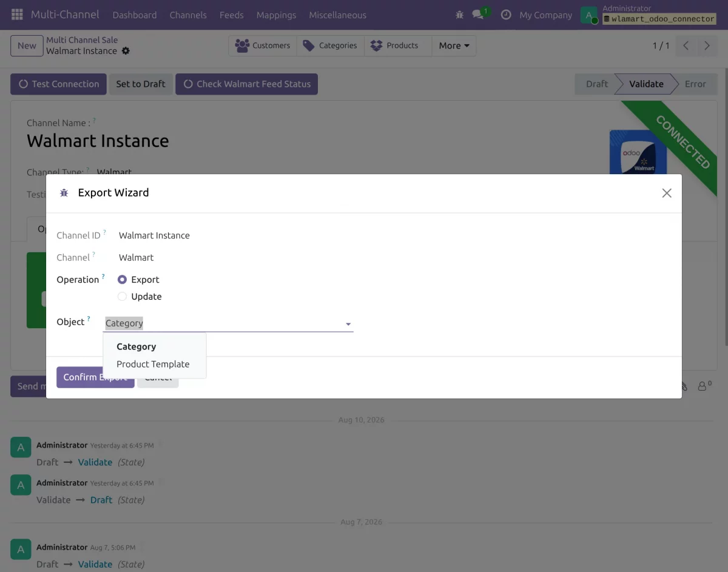Open Customers smart button

pos(263,45)
